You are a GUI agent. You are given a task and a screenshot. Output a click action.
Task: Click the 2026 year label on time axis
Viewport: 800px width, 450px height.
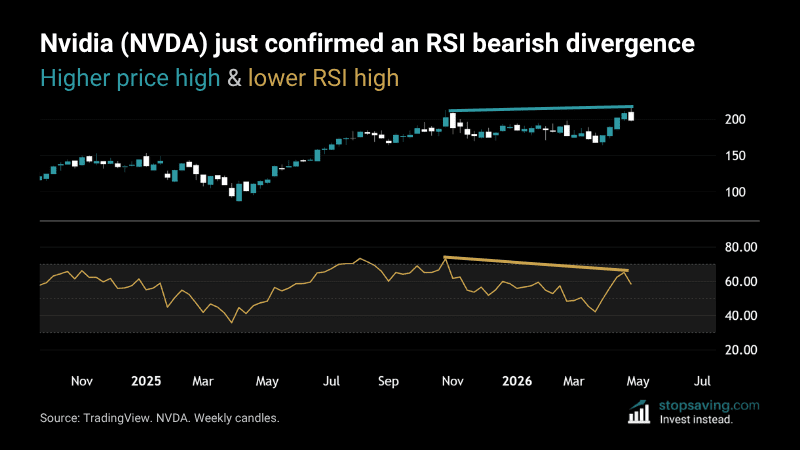click(517, 381)
